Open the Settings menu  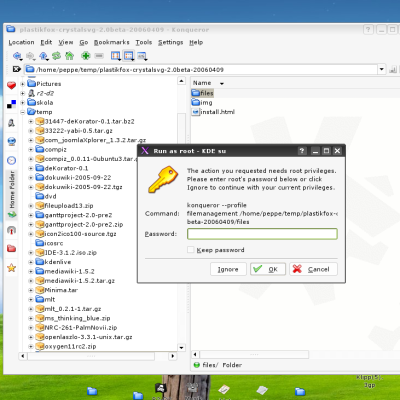(171, 42)
